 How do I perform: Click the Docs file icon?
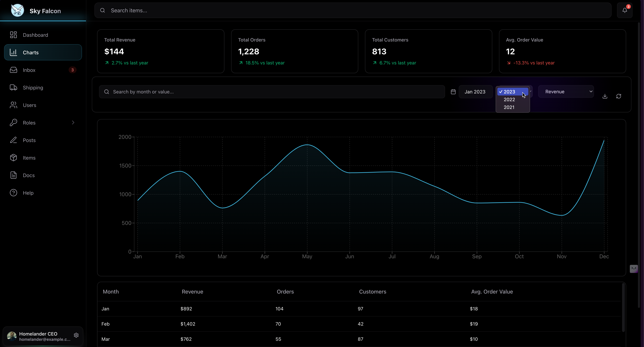[x=13, y=175]
